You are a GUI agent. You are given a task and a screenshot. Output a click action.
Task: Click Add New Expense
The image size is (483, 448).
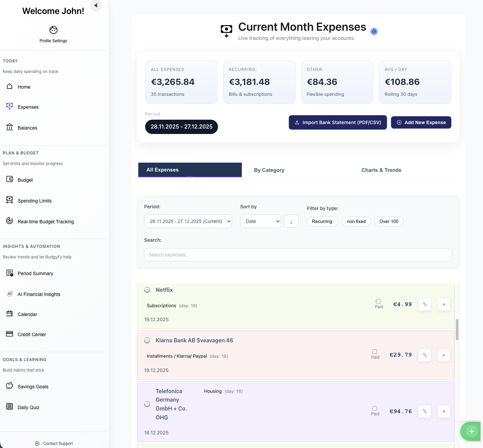tap(421, 122)
